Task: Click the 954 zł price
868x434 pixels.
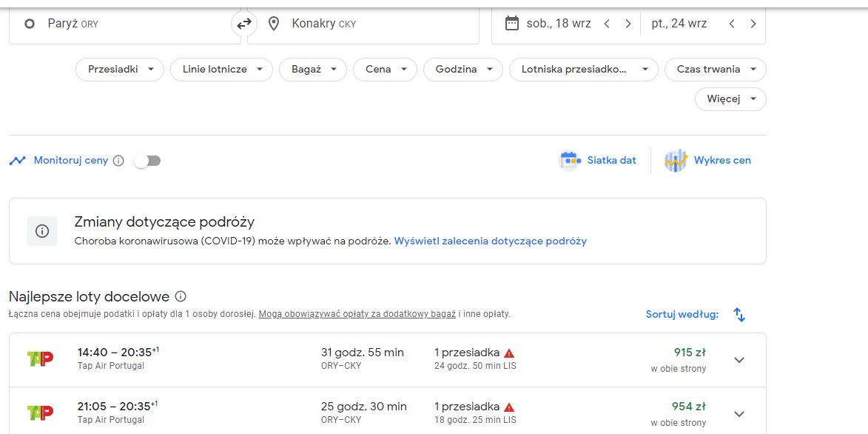Action: tap(689, 407)
